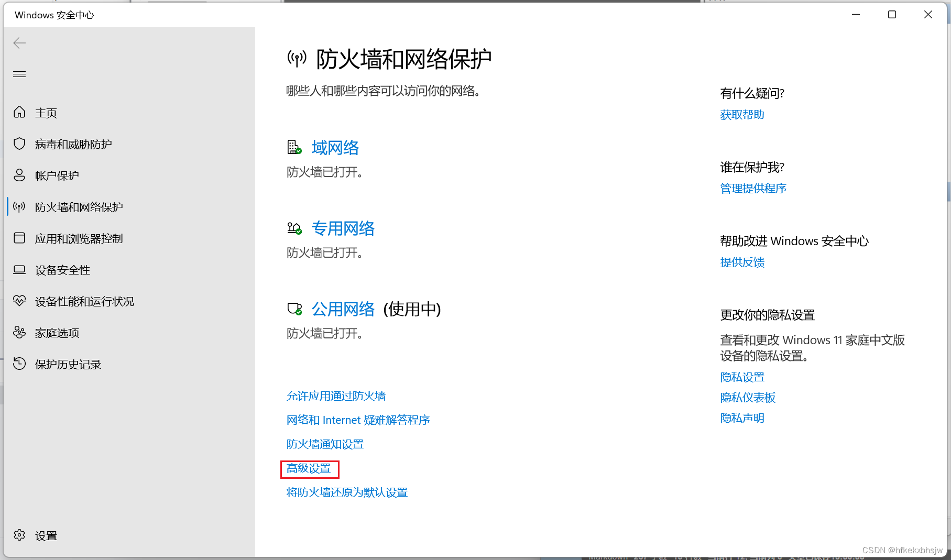This screenshot has height=560, width=951.
Task: Click 将防火墙还原为默认设置
Action: pos(347,492)
